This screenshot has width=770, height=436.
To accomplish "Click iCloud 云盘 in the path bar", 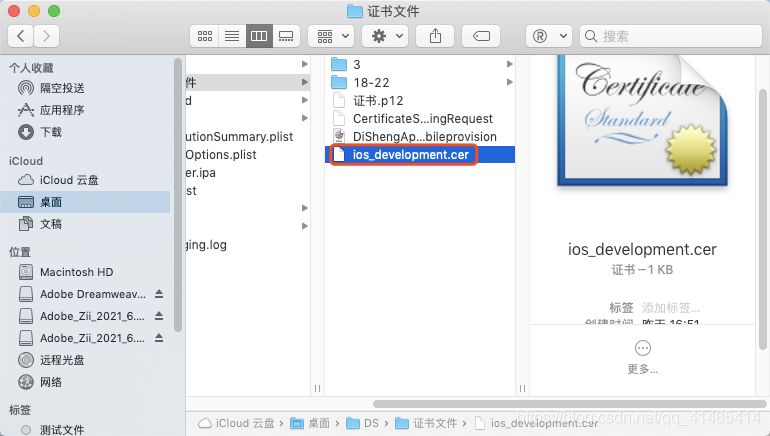I will [x=236, y=423].
